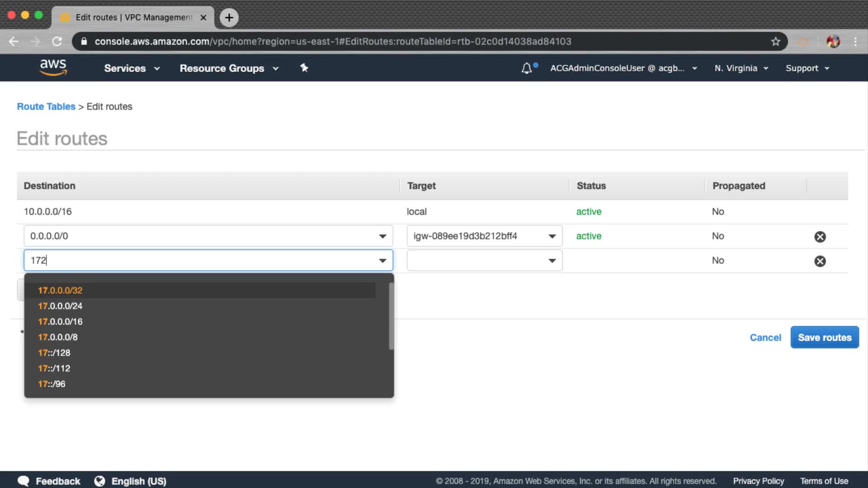Image resolution: width=868 pixels, height=488 pixels.
Task: Reload the page using browser refresh icon
Action: coord(57,42)
